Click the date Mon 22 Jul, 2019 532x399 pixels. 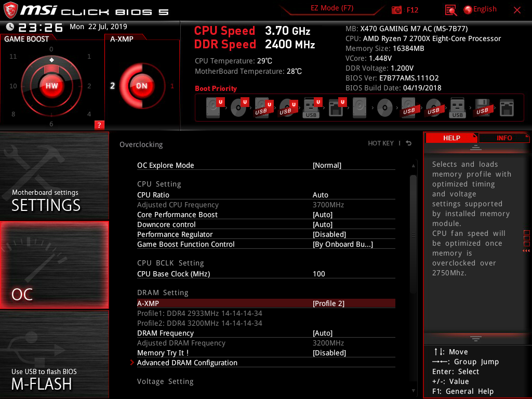(98, 26)
